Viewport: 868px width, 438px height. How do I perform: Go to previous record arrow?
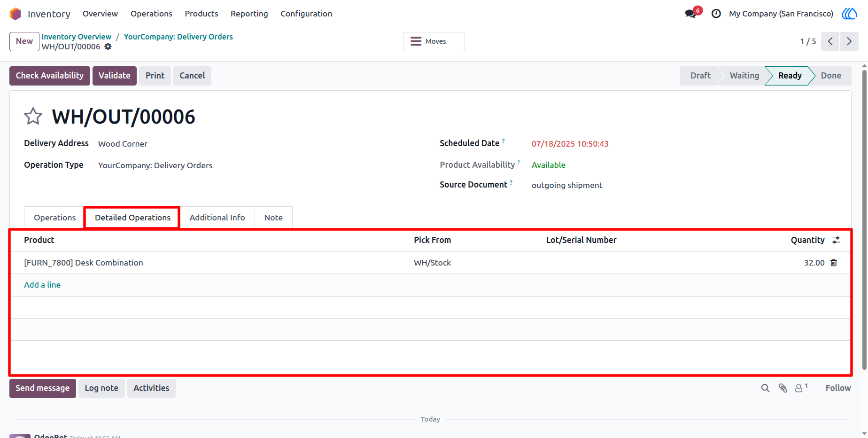pos(830,41)
